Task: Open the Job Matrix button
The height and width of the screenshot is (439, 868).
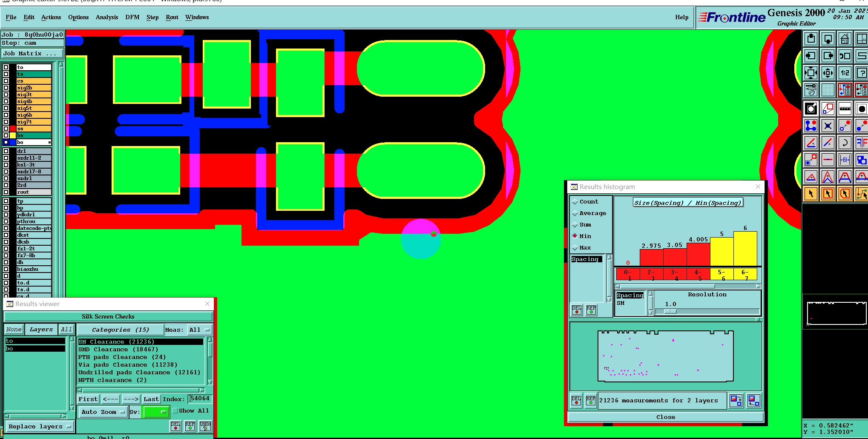Action: pos(32,54)
